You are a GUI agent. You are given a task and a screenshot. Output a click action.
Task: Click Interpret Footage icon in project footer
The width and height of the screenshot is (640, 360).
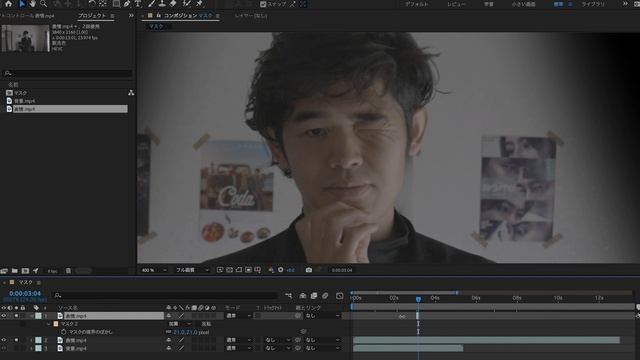[x=4, y=271]
